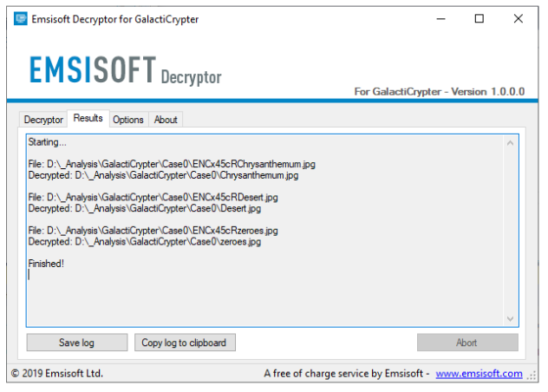Open the Options tab

click(x=128, y=120)
